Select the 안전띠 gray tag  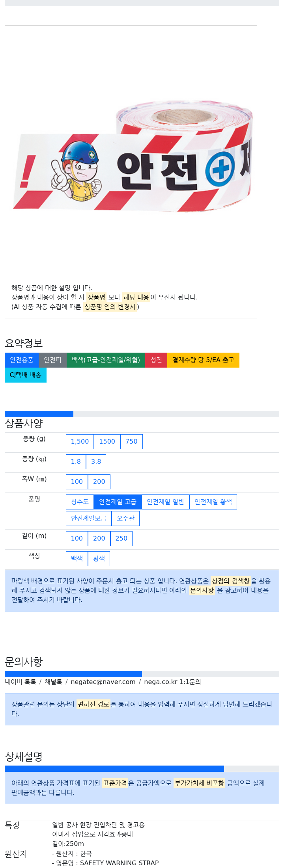(52, 360)
